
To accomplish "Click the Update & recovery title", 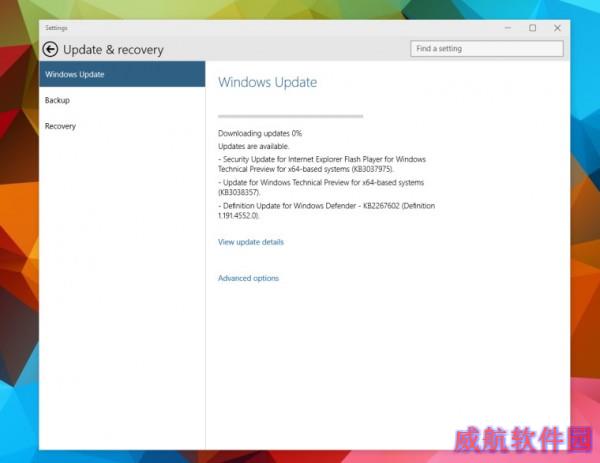I will pyautogui.click(x=113, y=50).
